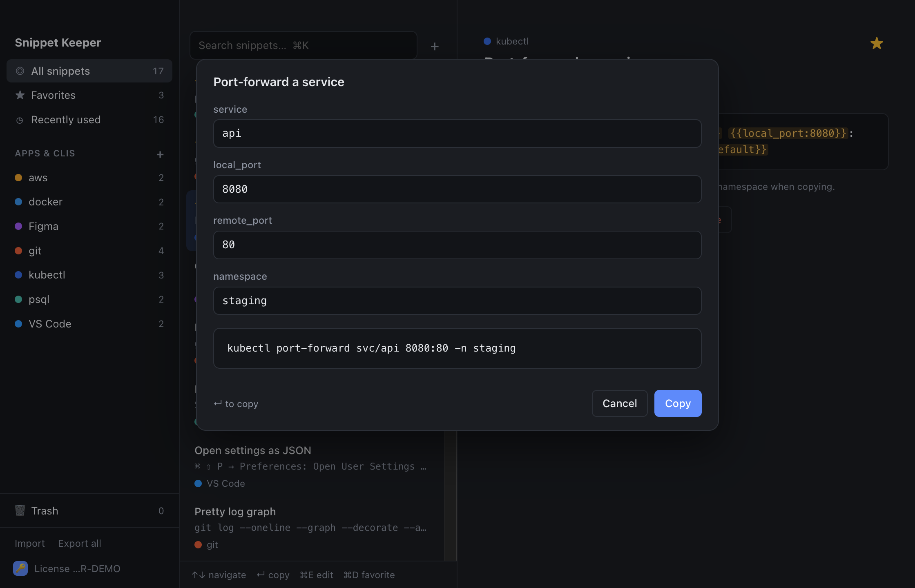Add a new snippet with plus icon
The image size is (915, 588).
tap(435, 47)
